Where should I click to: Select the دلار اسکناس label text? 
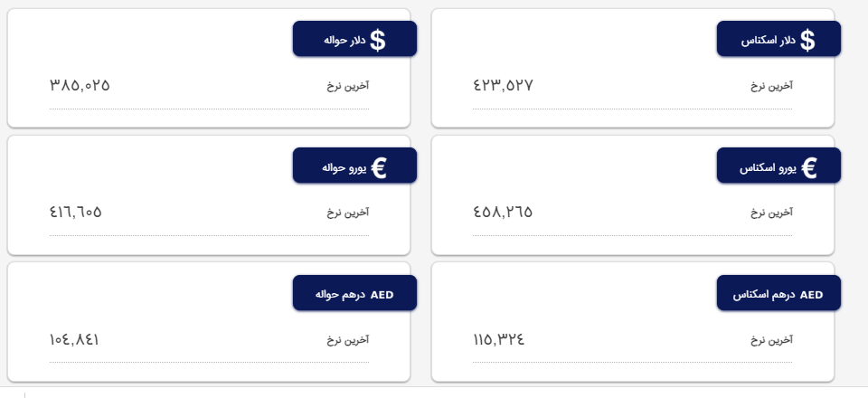point(768,41)
